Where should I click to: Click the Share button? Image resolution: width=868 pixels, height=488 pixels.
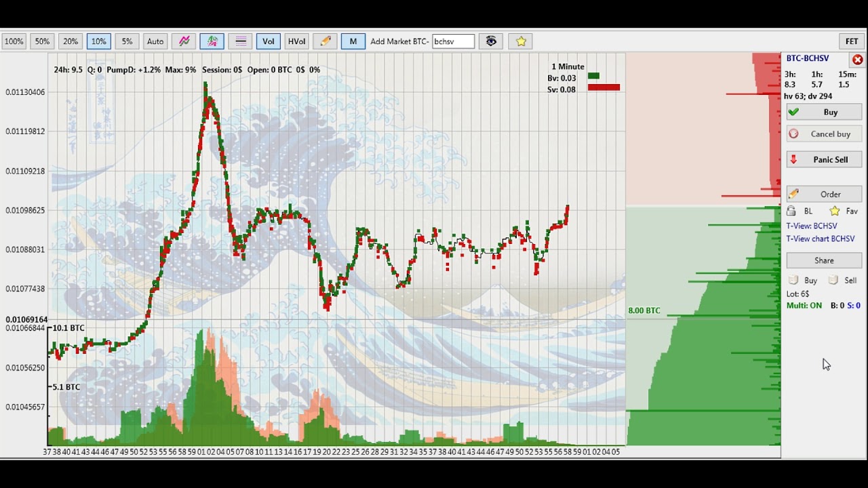824,260
